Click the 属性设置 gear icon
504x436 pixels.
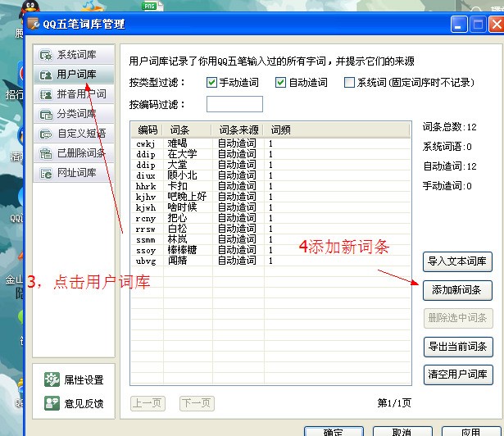[x=52, y=379]
